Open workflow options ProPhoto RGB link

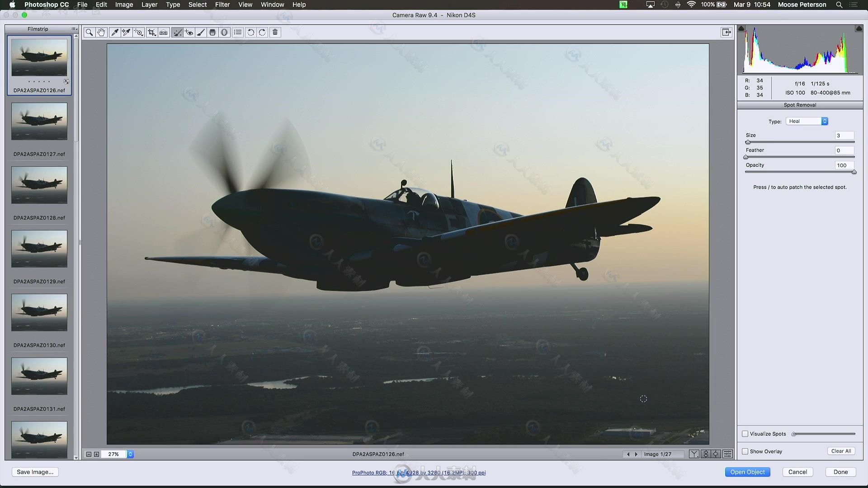419,473
